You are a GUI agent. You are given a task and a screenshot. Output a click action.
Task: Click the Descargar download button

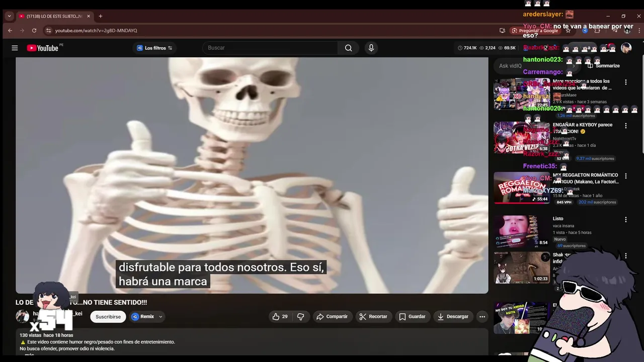pos(453,316)
